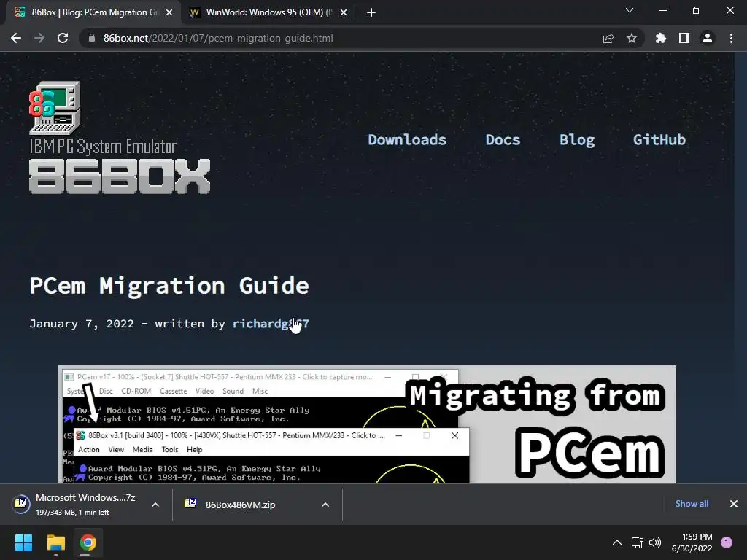Click the Chrome taskbar icon
Image resolution: width=747 pixels, height=560 pixels.
[x=88, y=542]
